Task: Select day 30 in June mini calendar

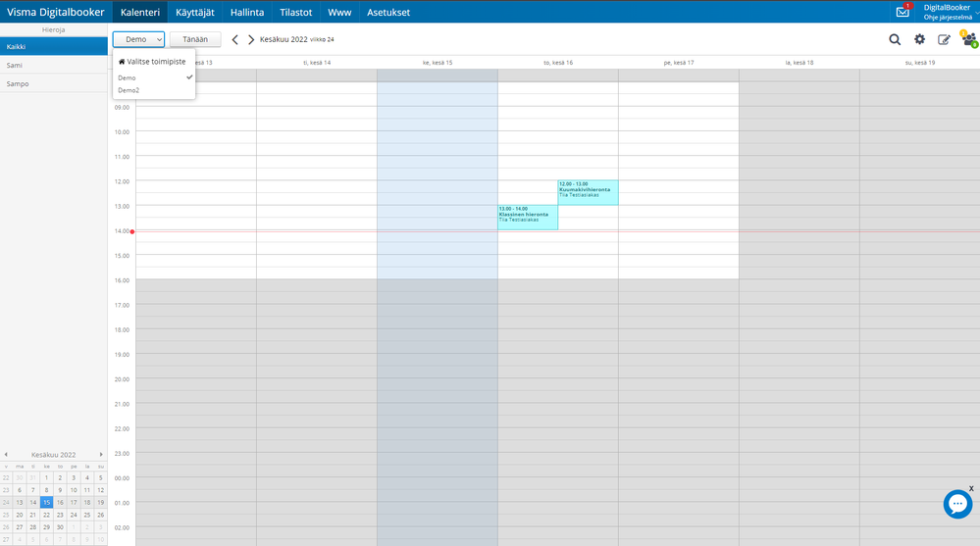Action: (60, 527)
